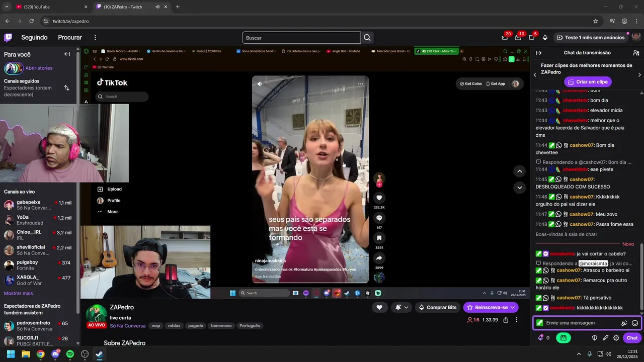Click the Buscar search field
This screenshot has height=362, width=644.
[x=301, y=38]
